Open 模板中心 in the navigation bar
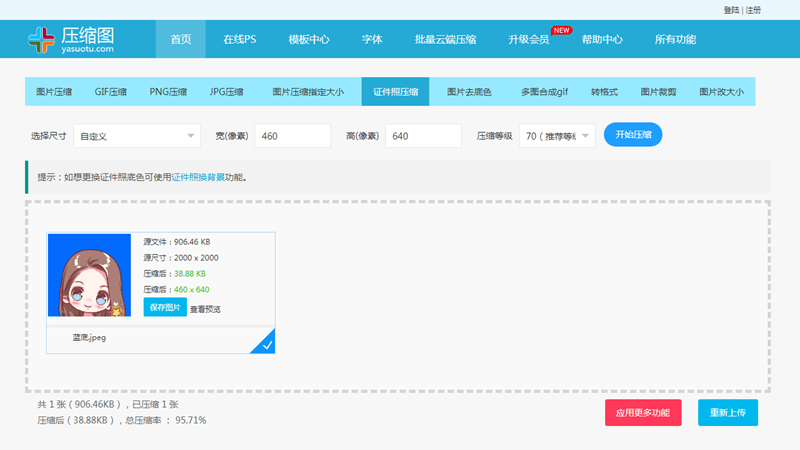The height and width of the screenshot is (450, 800). [309, 39]
